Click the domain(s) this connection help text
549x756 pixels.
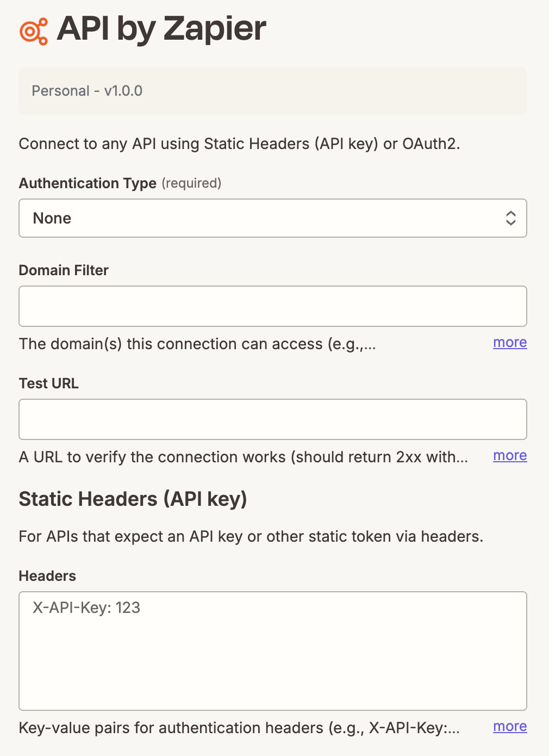click(197, 344)
